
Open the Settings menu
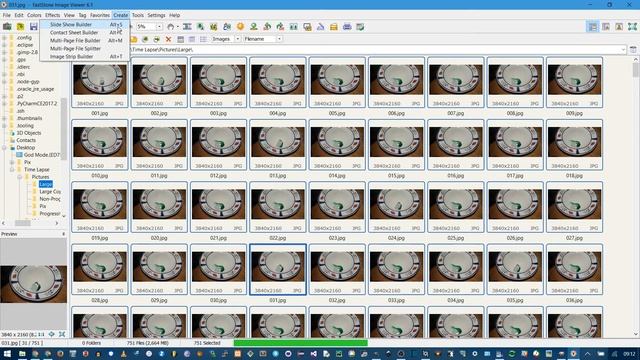coord(156,15)
